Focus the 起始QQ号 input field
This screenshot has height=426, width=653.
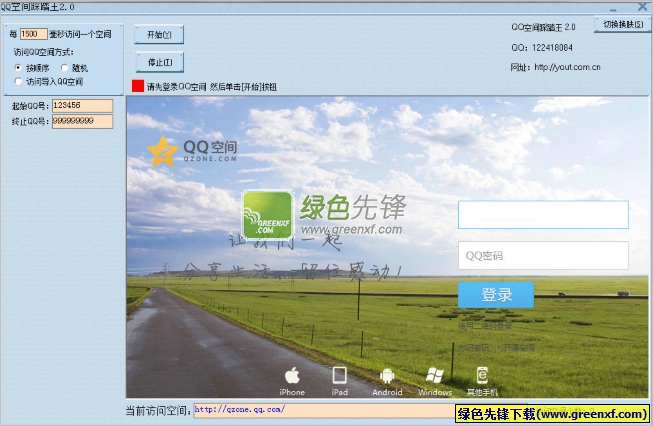pyautogui.click(x=82, y=106)
